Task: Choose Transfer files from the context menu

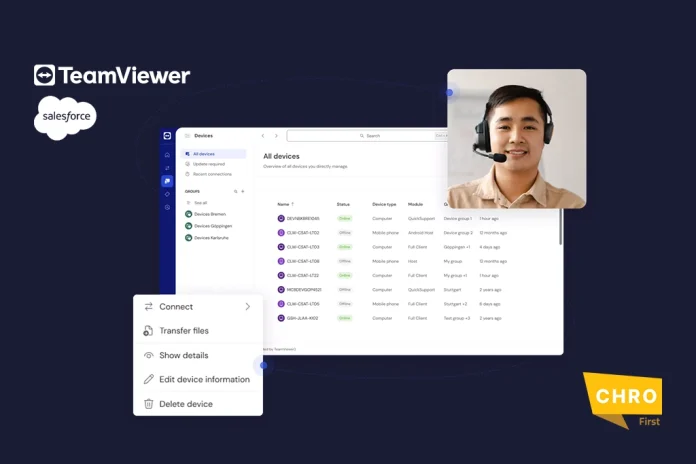Action: point(184,331)
